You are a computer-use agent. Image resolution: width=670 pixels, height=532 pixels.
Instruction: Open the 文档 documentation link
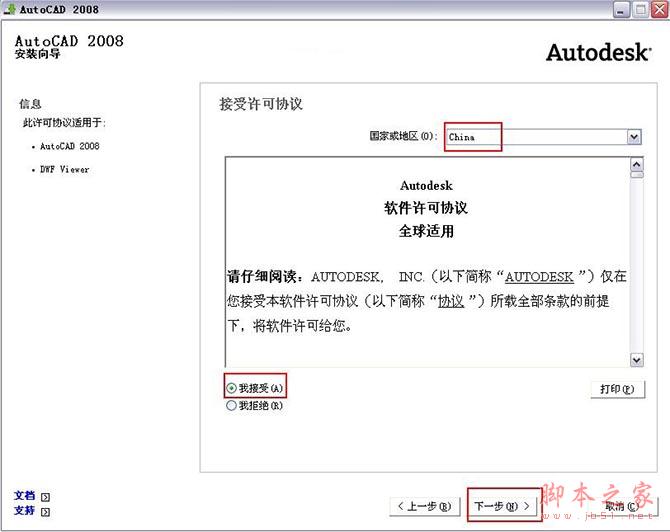click(x=24, y=496)
